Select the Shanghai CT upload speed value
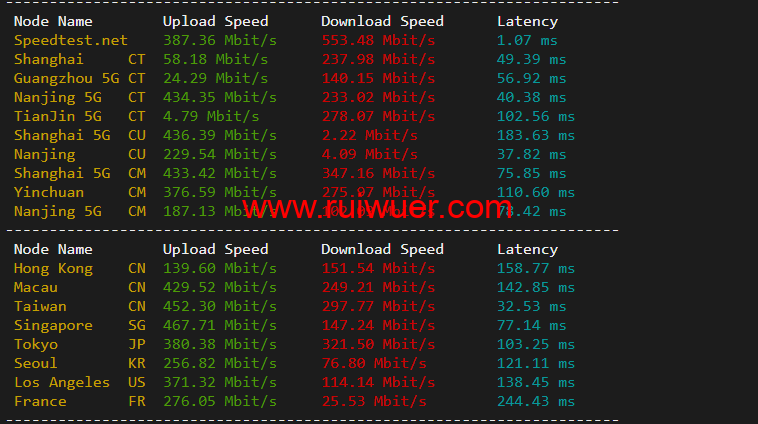The height and width of the screenshot is (424, 758). point(215,59)
